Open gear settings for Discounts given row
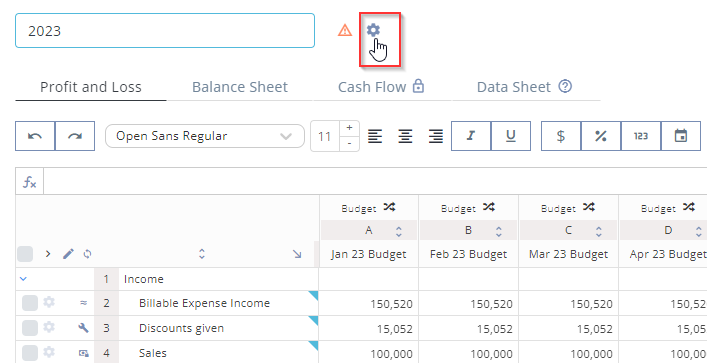707x363 pixels. tap(49, 326)
